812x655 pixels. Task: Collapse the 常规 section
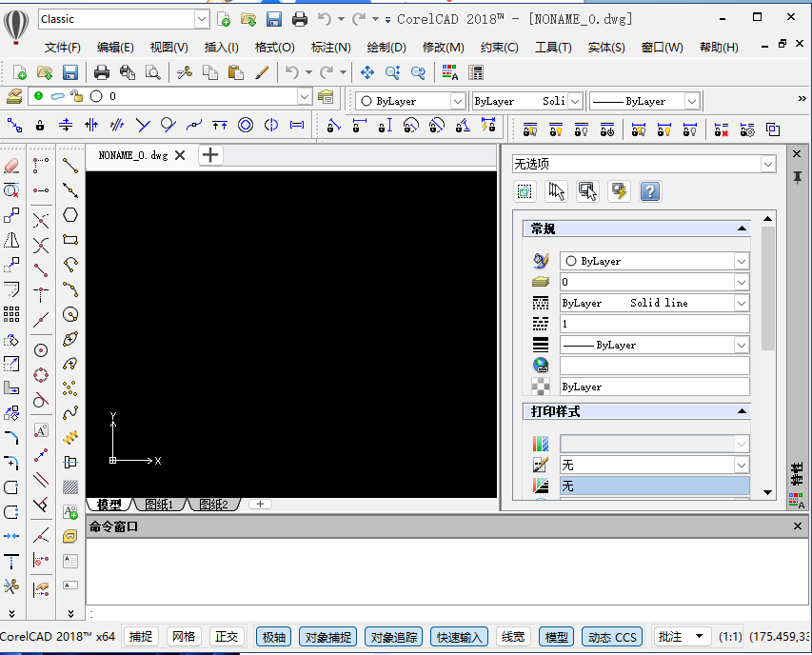tap(742, 228)
